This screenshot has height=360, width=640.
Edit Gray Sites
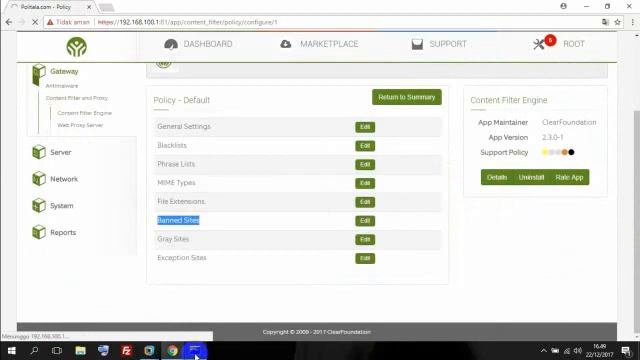[x=365, y=240]
